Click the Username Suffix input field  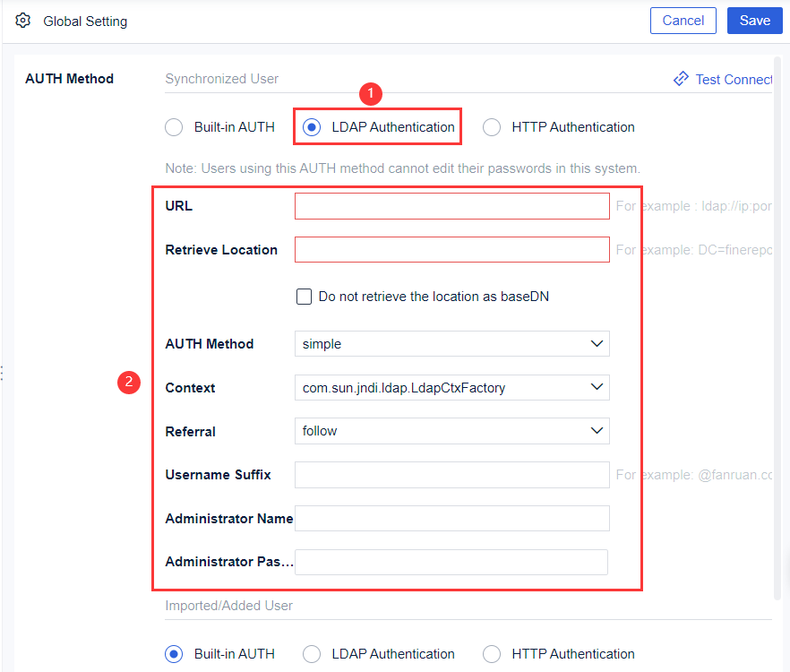[x=451, y=474]
